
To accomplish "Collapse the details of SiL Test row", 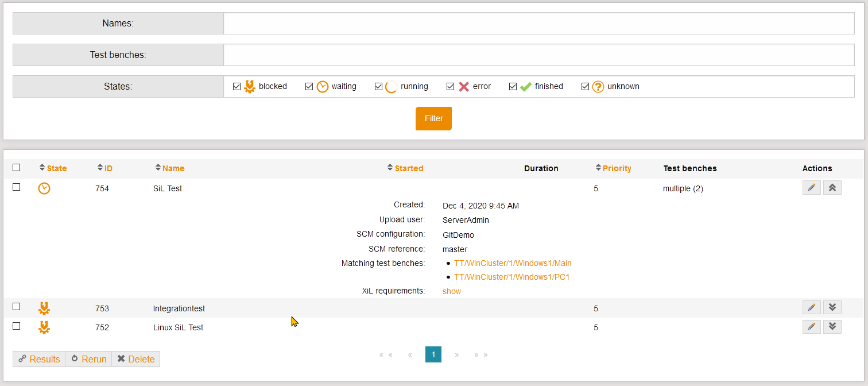I will tap(832, 188).
